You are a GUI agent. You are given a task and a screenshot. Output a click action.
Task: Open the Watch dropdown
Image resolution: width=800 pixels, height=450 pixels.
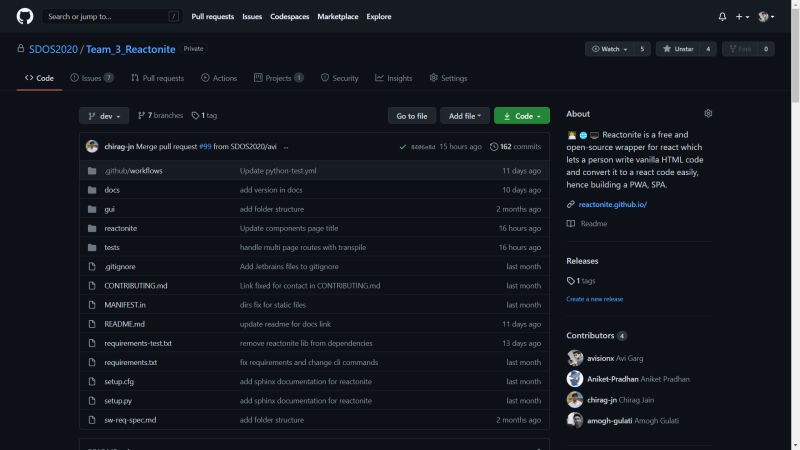[x=610, y=49]
